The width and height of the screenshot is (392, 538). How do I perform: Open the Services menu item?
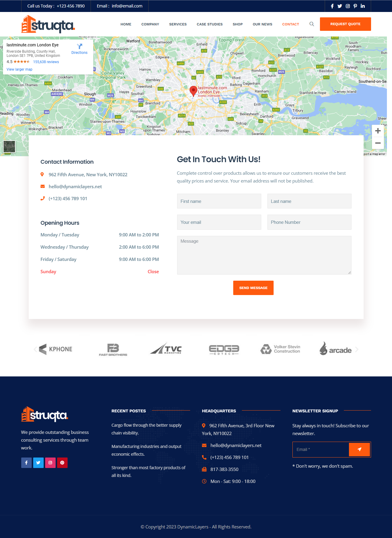pos(178,24)
